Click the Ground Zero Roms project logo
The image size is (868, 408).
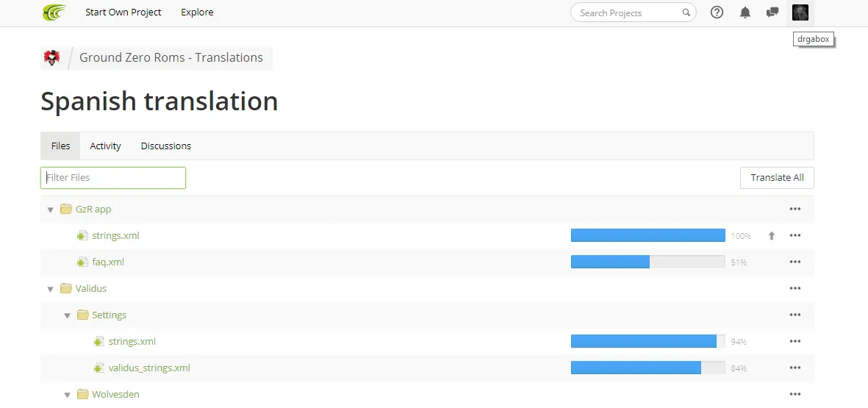(51, 57)
